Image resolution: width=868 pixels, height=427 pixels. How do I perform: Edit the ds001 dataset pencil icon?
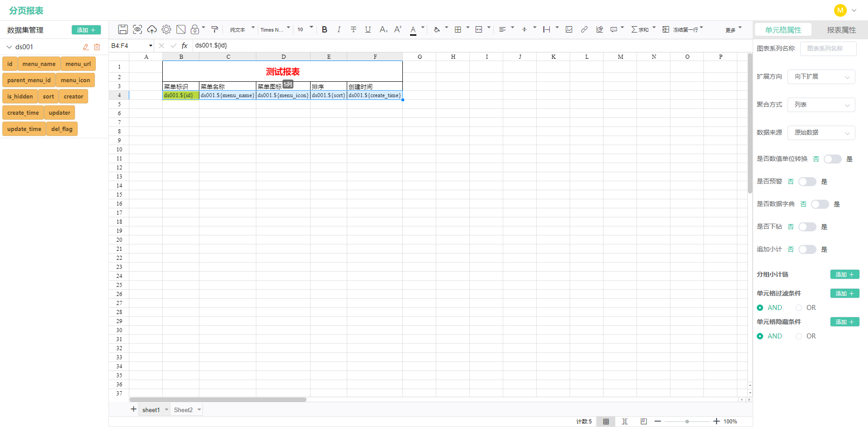click(86, 47)
